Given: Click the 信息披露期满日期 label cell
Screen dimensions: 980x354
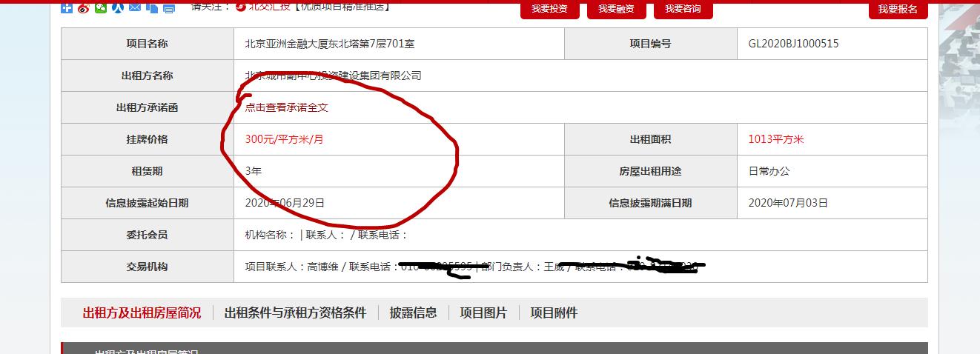Looking at the screenshot, I should [651, 203].
